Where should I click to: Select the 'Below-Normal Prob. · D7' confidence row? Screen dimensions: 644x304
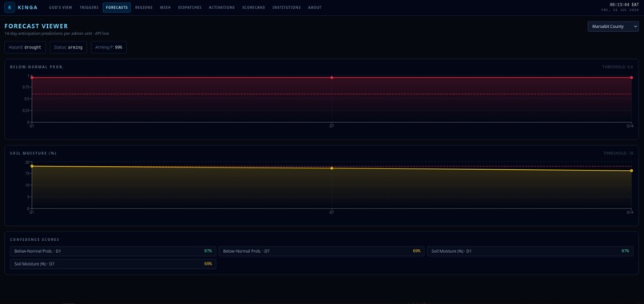pos(321,251)
